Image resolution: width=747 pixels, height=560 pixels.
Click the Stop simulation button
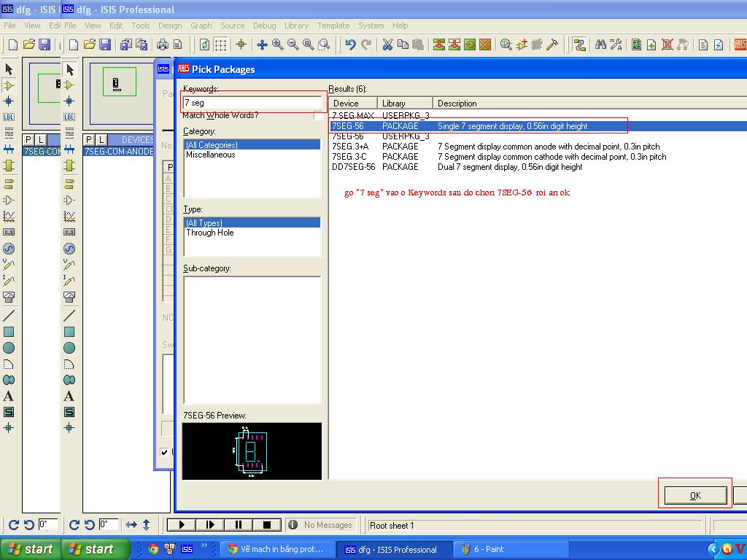(x=267, y=525)
